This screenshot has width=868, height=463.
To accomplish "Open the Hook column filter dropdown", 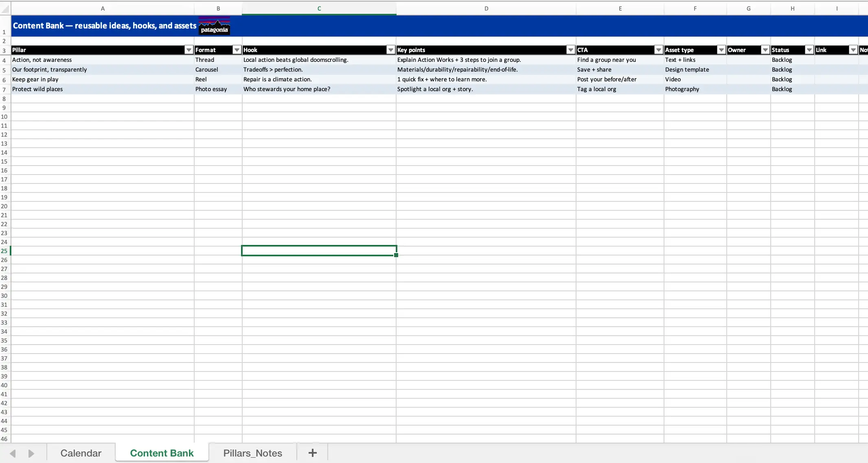I will 390,50.
